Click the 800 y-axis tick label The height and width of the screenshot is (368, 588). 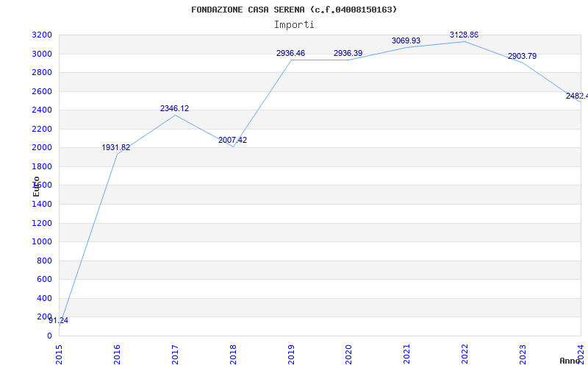[45, 261]
